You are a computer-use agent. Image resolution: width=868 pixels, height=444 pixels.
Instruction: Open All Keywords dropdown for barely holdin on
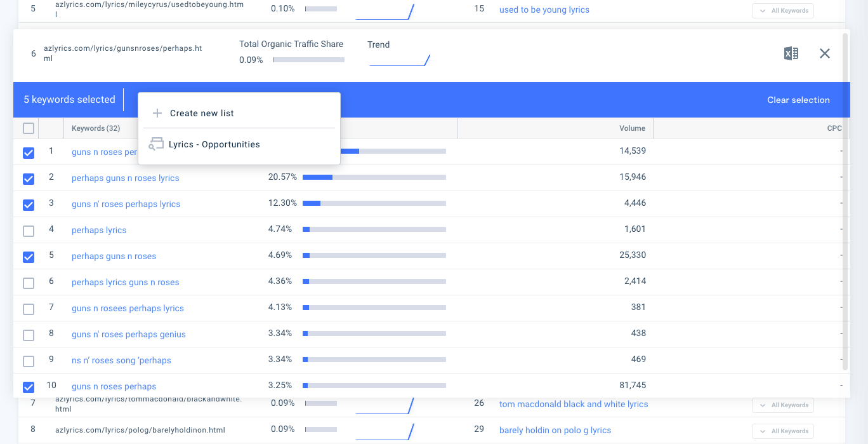point(783,431)
